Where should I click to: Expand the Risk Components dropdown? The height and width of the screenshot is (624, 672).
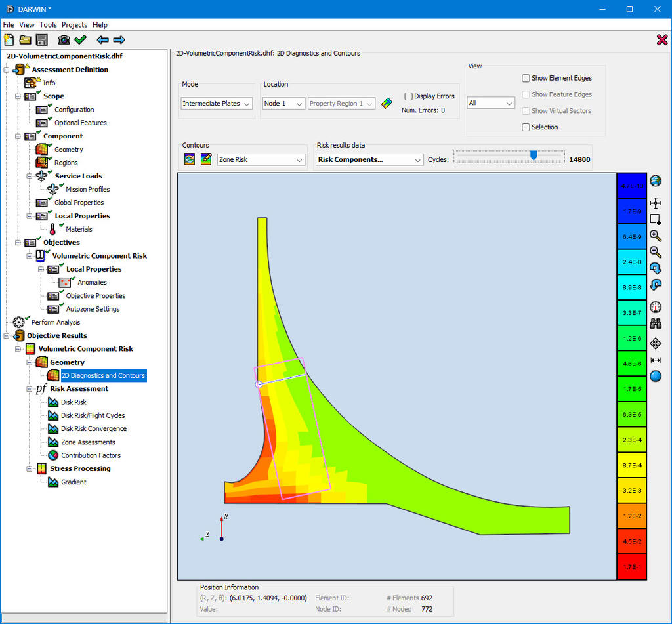pyautogui.click(x=369, y=159)
